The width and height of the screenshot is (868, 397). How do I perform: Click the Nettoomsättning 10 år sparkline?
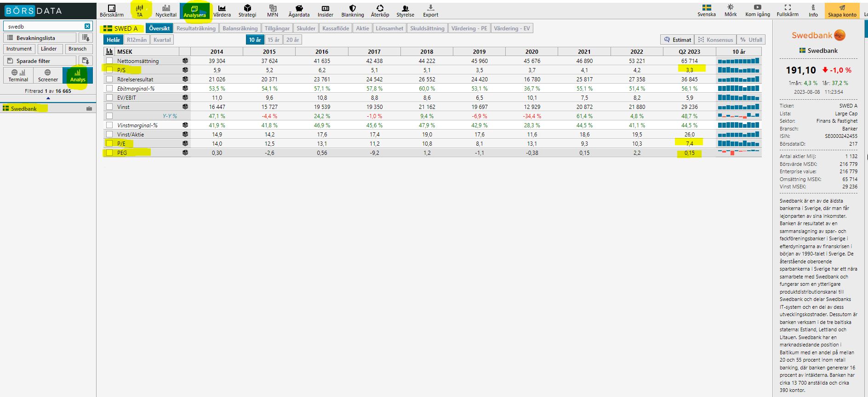[x=738, y=61]
